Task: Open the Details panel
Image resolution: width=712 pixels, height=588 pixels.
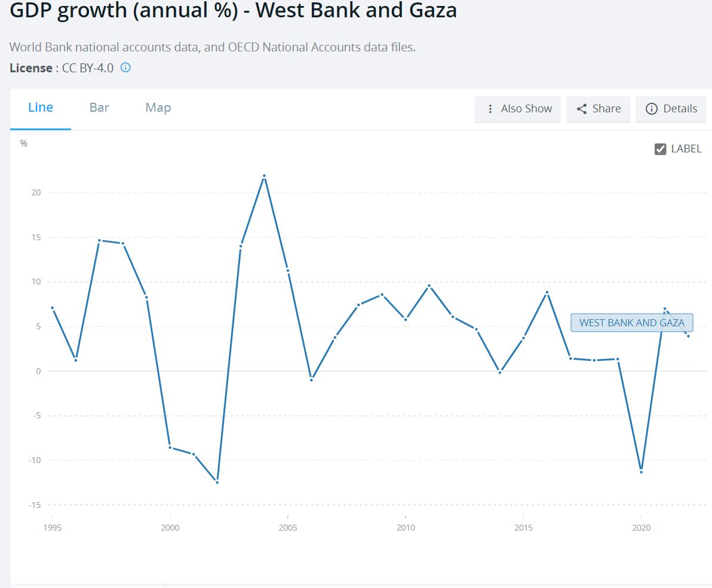Action: [x=680, y=109]
